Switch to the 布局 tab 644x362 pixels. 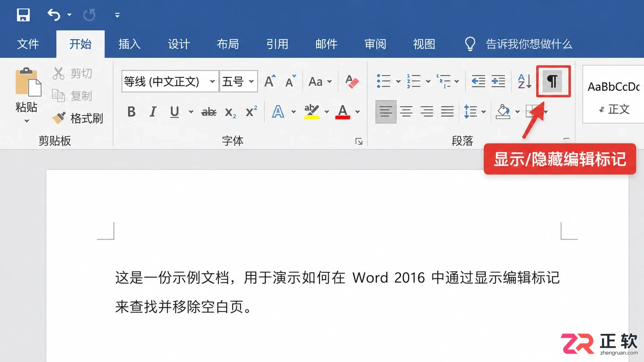[x=228, y=44]
